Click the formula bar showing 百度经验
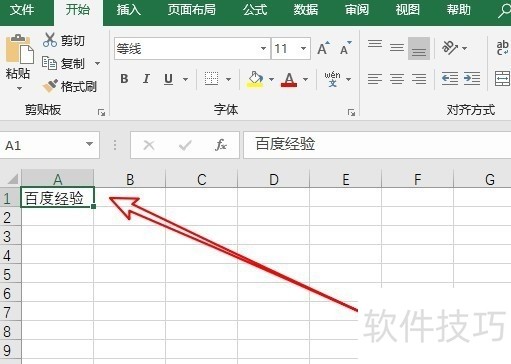Image resolution: width=511 pixels, height=364 pixels. pyautogui.click(x=377, y=145)
